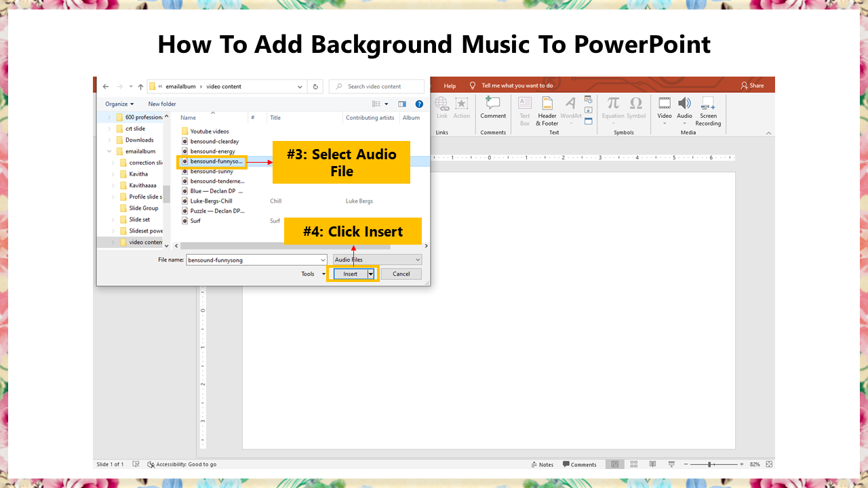Image resolution: width=868 pixels, height=488 pixels.
Task: Refresh the video content folder
Action: (x=315, y=87)
